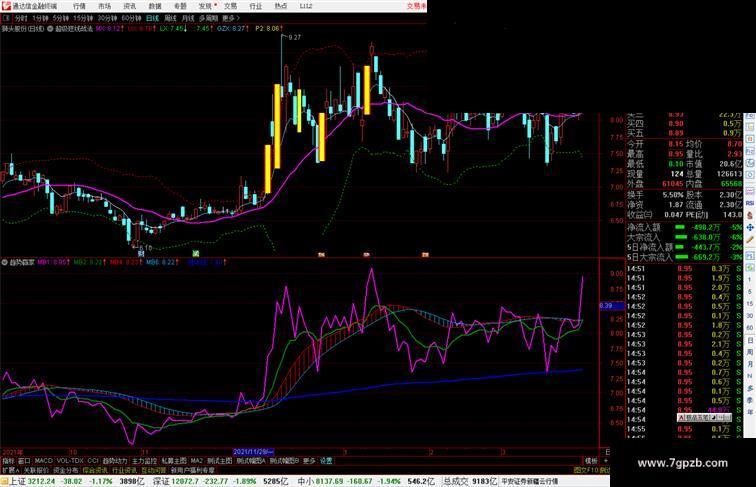Image resolution: width=756 pixels, height=487 pixels.
Task: Click the 8.39 price label on sub chart axis
Action: (x=612, y=306)
